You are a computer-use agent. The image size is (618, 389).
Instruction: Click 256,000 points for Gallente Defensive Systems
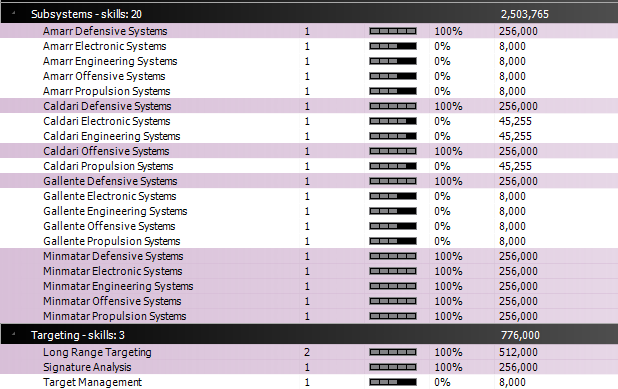[518, 181]
